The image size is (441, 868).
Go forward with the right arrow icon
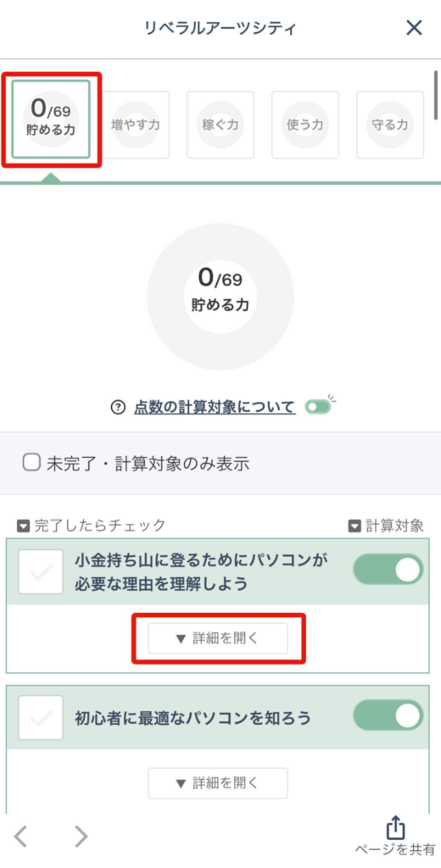coord(81,837)
